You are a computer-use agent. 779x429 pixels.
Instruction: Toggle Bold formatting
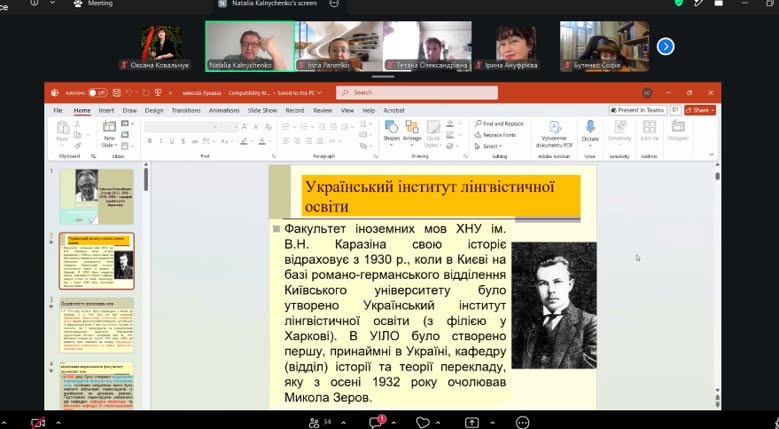(150, 142)
